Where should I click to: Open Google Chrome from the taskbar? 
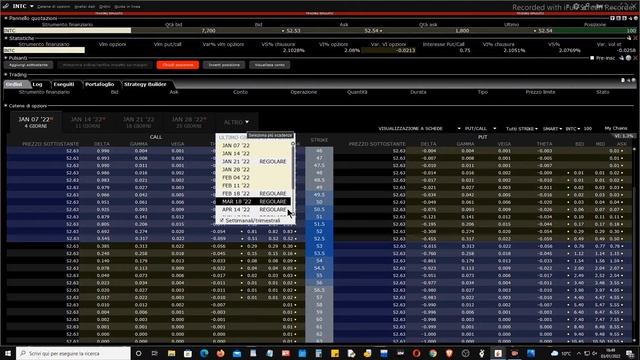tap(433, 353)
